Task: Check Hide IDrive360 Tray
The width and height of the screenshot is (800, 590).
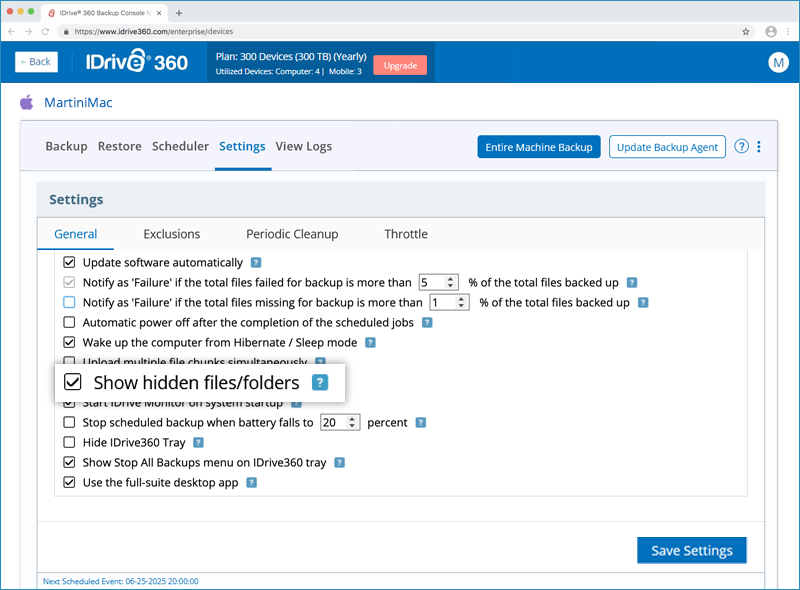Action: pyautogui.click(x=69, y=442)
